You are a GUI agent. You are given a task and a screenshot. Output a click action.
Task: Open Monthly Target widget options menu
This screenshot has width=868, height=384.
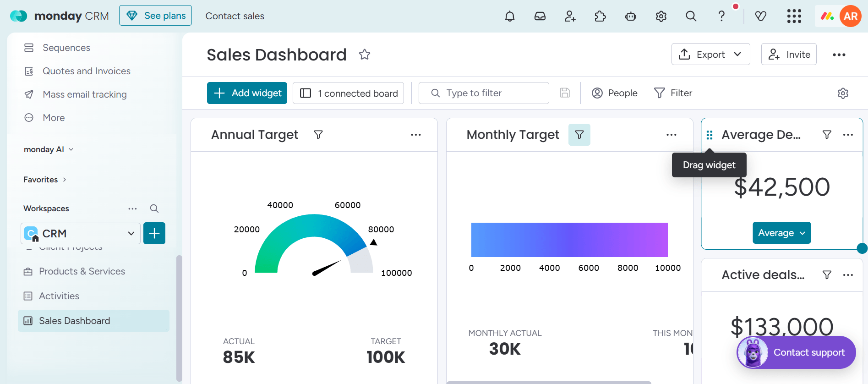[x=671, y=135]
